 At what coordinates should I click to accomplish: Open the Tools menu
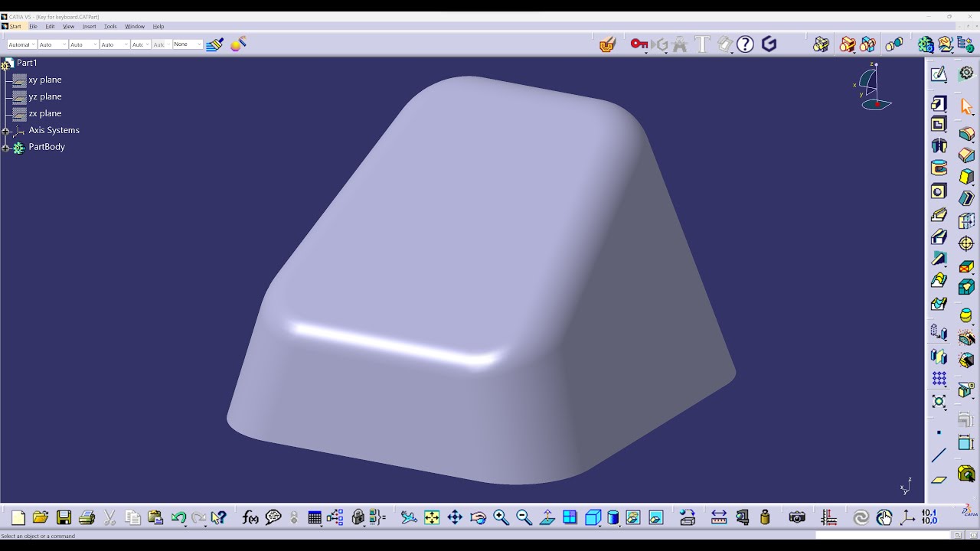point(110,26)
